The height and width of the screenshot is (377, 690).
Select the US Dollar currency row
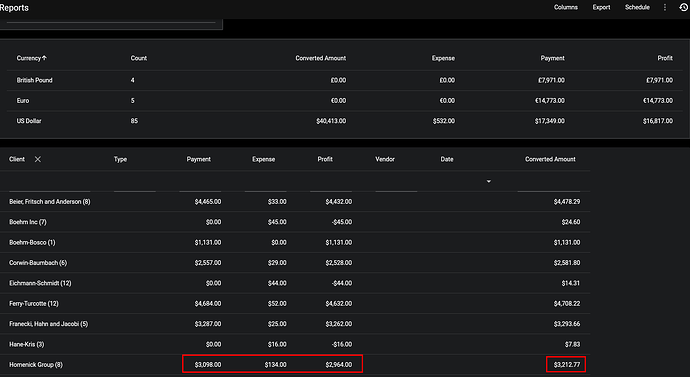pyautogui.click(x=345, y=121)
